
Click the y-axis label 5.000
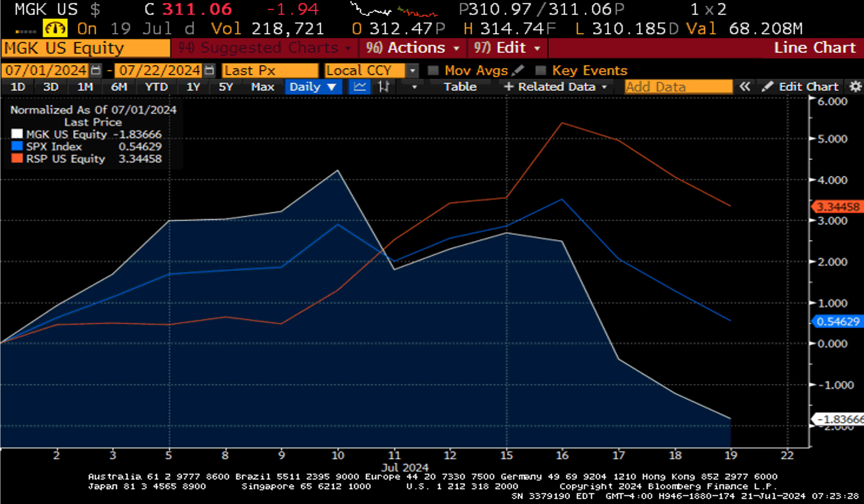coord(832,139)
